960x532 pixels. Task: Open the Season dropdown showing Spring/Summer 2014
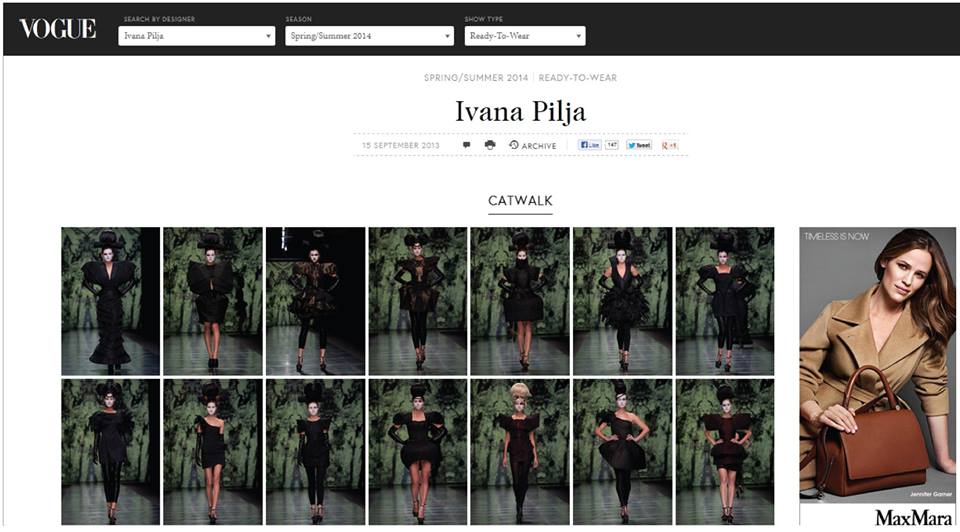(x=369, y=36)
